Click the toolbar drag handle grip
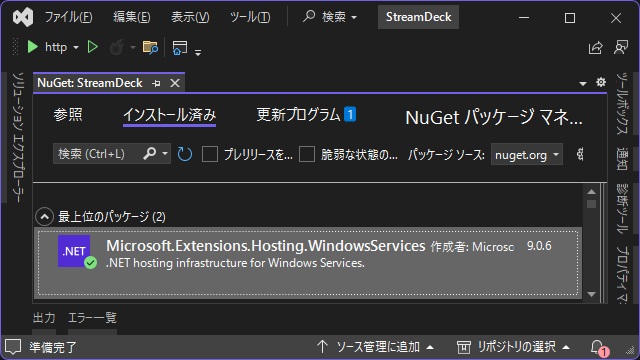The width and height of the screenshot is (640, 360). point(16,47)
